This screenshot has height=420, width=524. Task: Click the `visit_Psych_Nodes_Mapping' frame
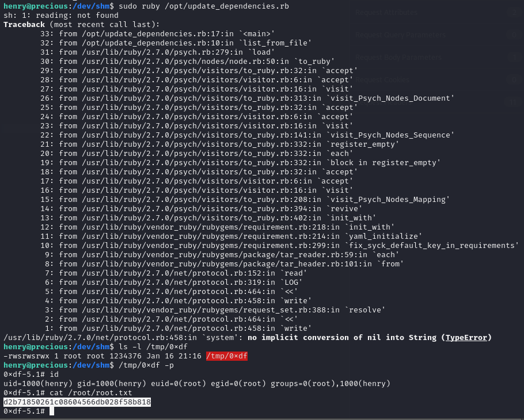click(x=245, y=200)
